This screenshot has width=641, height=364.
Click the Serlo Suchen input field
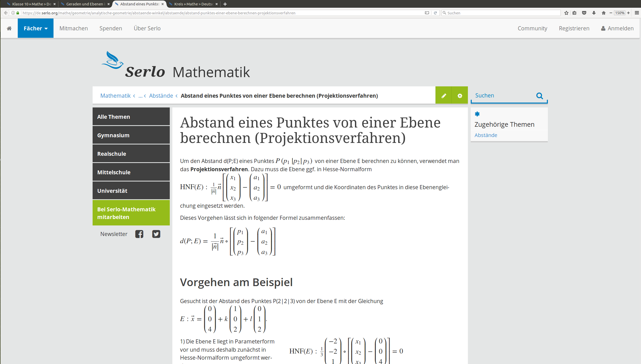tap(503, 96)
